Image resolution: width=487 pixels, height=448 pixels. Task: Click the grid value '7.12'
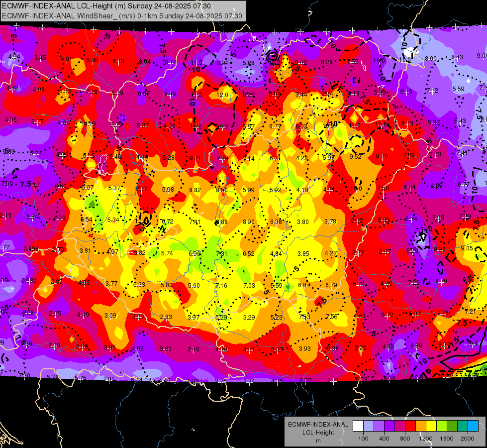432,91
